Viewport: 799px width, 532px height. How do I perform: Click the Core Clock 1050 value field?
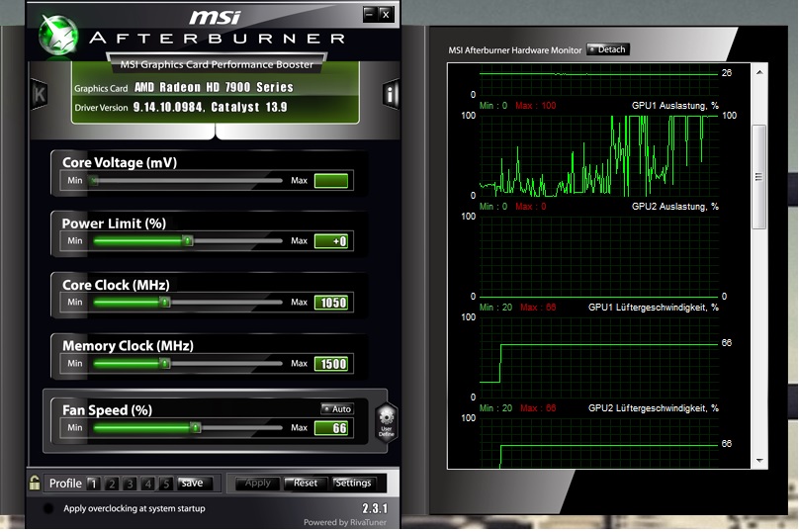331,303
